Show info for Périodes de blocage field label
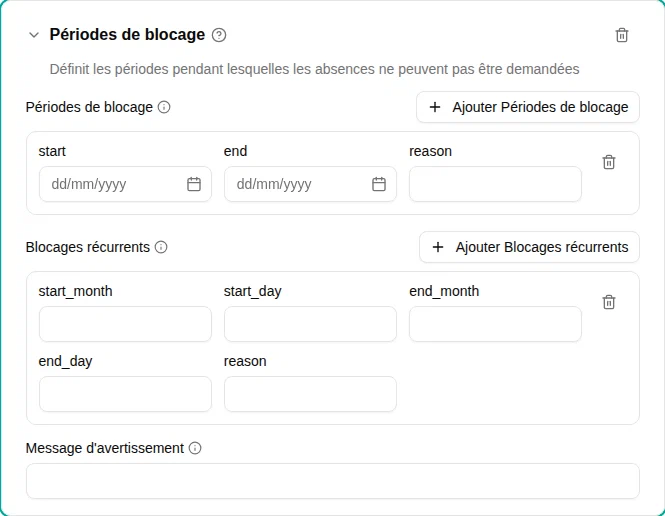The height and width of the screenshot is (516, 665). click(x=164, y=107)
